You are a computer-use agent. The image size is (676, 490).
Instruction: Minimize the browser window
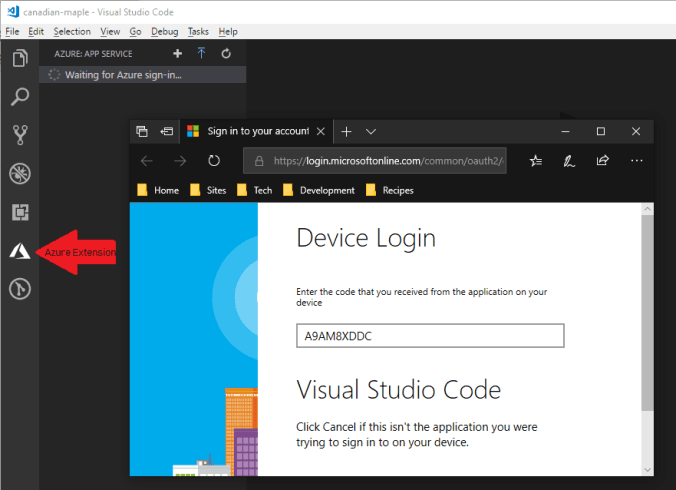[566, 131]
